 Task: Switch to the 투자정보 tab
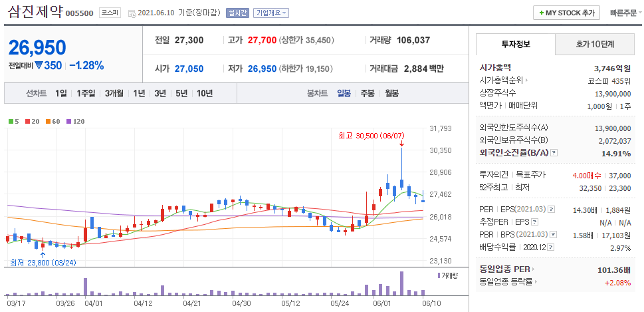pos(516,45)
